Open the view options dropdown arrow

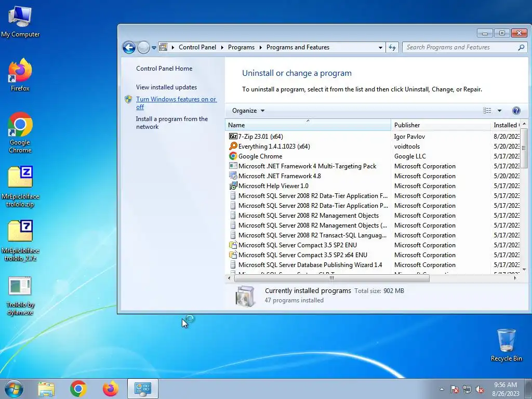(x=499, y=111)
